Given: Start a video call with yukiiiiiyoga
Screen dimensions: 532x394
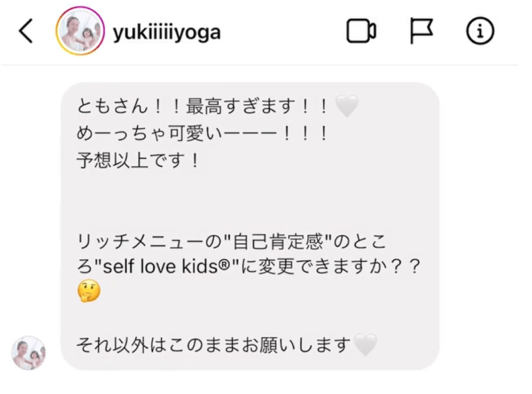Looking at the screenshot, I should 361,31.
